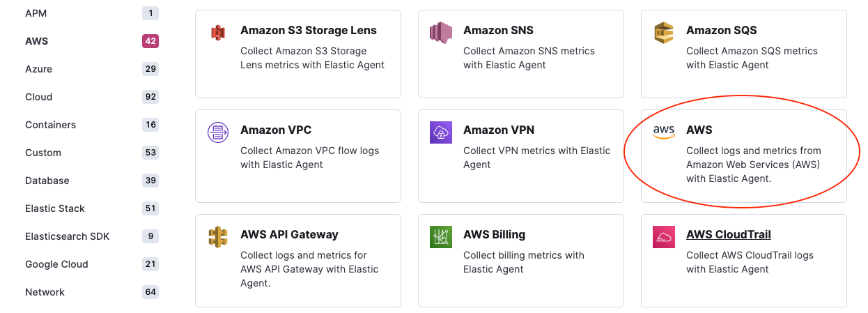868x313 pixels.
Task: Click the AWS logo icon
Action: click(x=664, y=132)
